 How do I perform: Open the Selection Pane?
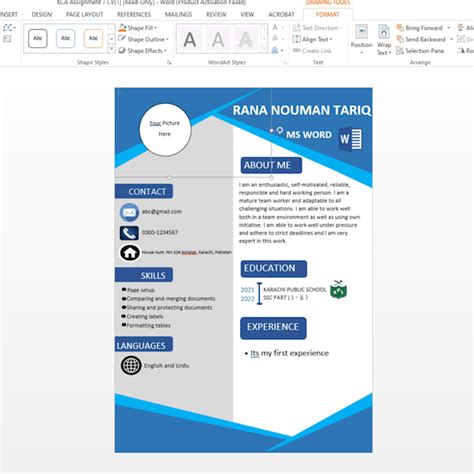420,51
